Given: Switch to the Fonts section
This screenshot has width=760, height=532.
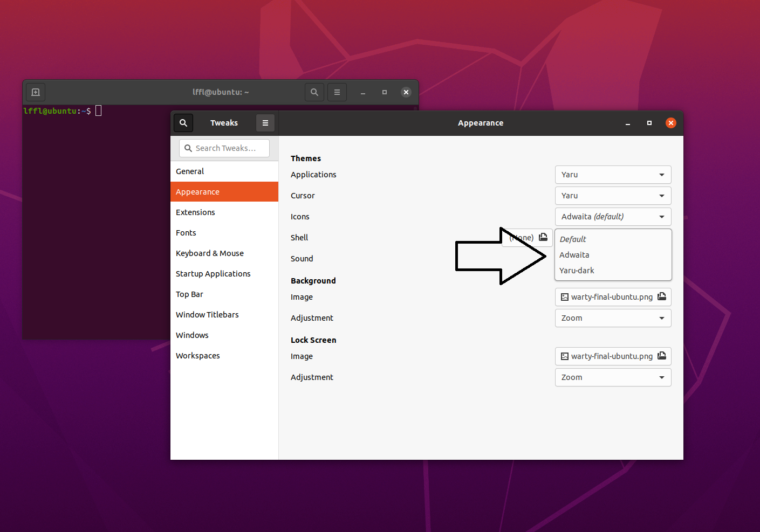Looking at the screenshot, I should [x=186, y=232].
